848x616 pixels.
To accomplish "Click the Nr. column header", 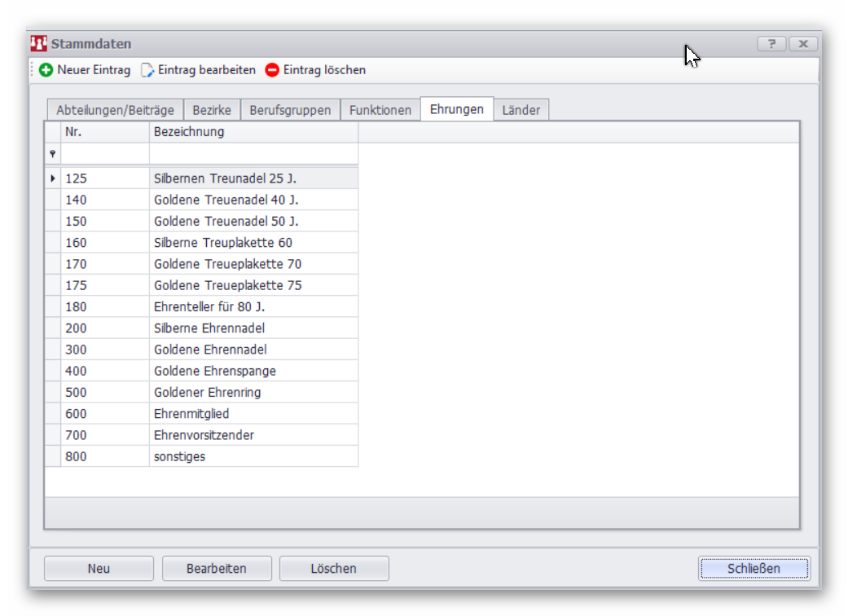I will click(104, 132).
